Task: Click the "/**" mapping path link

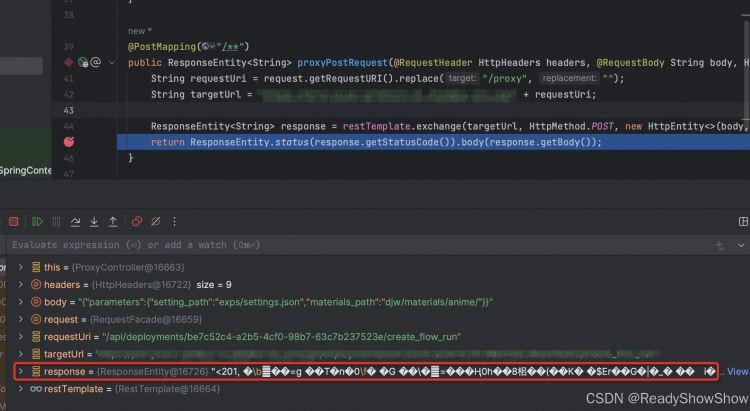Action: pyautogui.click(x=233, y=46)
